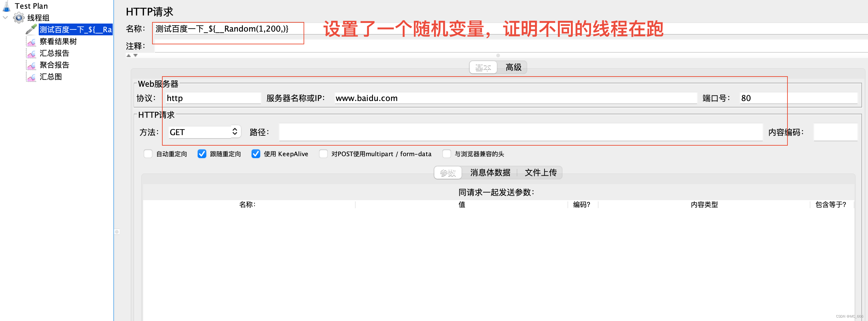Switch to the 参数 tab
This screenshot has height=321, width=868.
pos(448,173)
